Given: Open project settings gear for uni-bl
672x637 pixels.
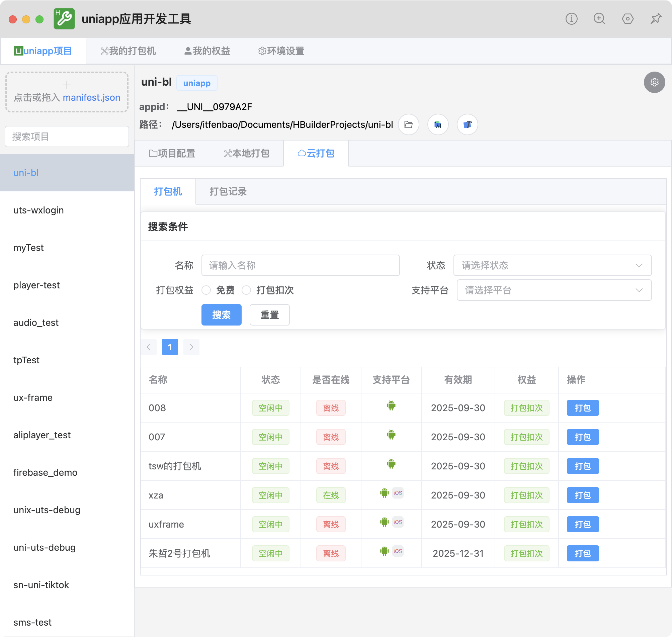Looking at the screenshot, I should click(654, 82).
